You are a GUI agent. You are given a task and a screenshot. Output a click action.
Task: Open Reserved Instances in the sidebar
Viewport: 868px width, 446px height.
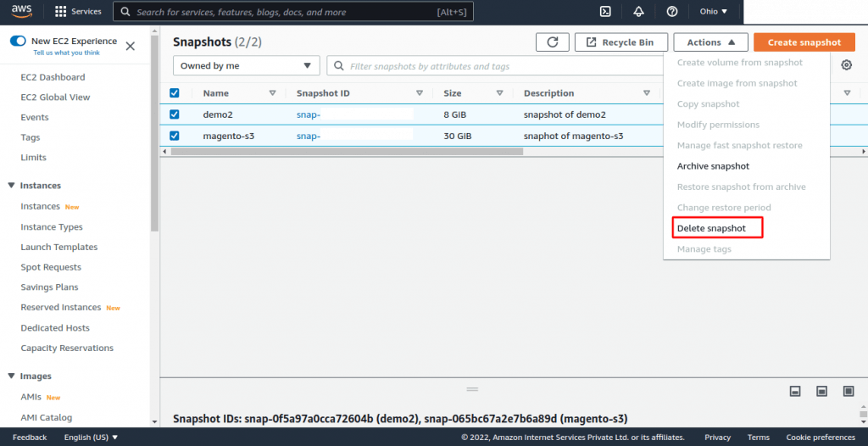click(x=61, y=307)
